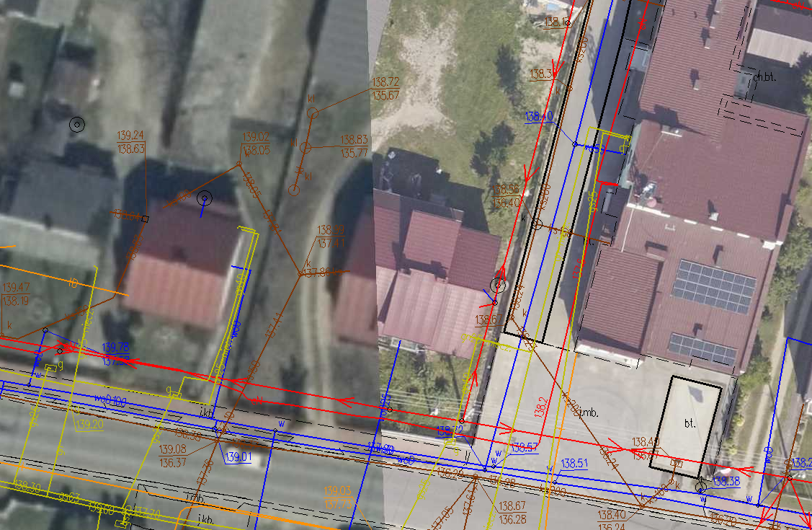Screen dimensions: 812x530
Task: Click the concentric circle symbol on the dark roof
Action: (77, 124)
